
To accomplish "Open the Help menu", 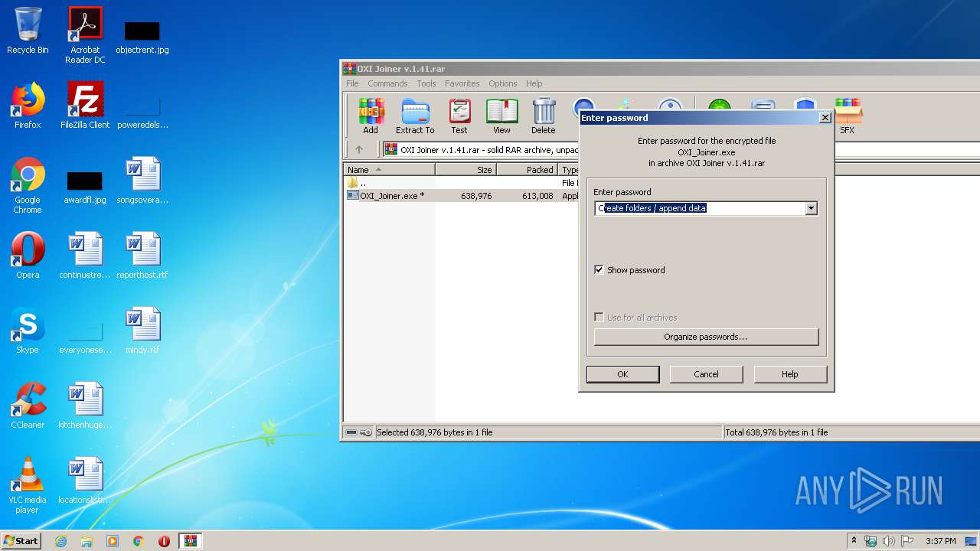I will 534,83.
